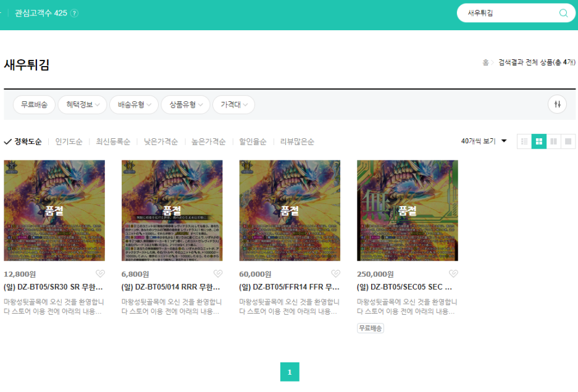Open the detailed filter settings icon
This screenshot has width=578, height=392.
[558, 104]
